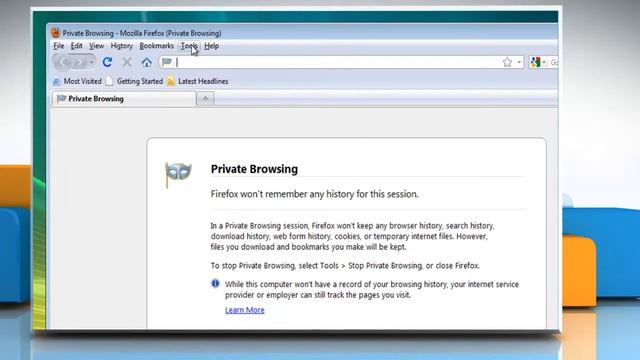
Task: Open the Edit menu
Action: point(76,46)
